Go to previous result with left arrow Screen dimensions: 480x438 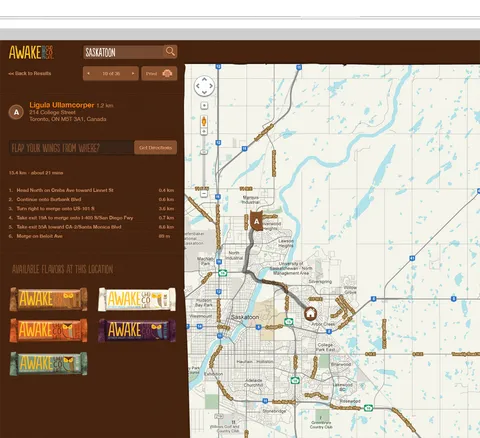coord(88,73)
